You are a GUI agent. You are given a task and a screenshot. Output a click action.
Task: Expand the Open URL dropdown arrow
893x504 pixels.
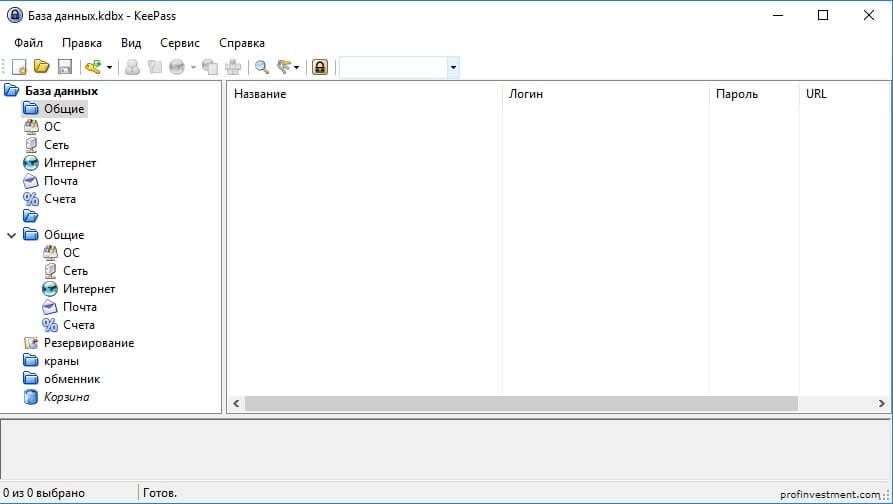[x=194, y=67]
